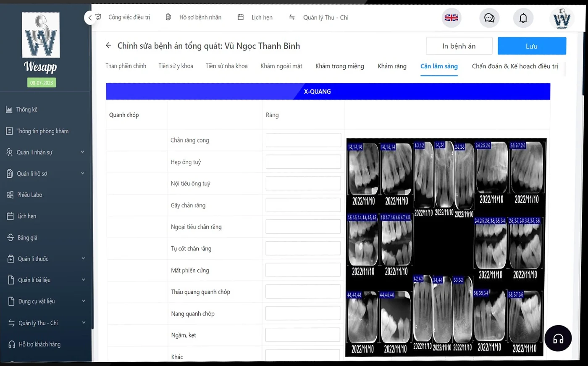Screen dimensions: 588x366
Task: Expand the sidebar Quản lý Thu - Chi chevron
Action: click(x=84, y=322)
